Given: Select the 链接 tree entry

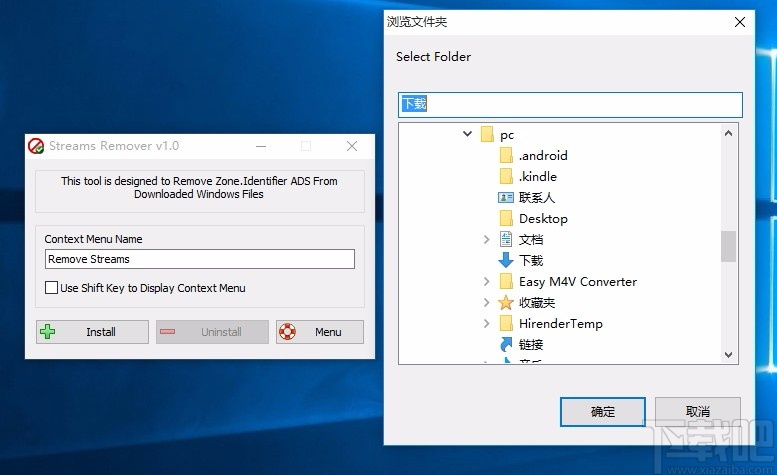Looking at the screenshot, I should point(531,345).
